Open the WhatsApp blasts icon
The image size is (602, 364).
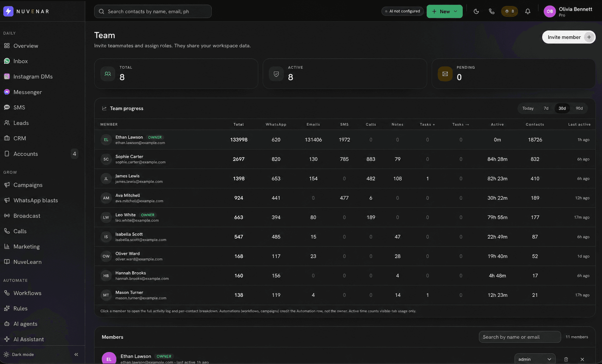(x=7, y=200)
